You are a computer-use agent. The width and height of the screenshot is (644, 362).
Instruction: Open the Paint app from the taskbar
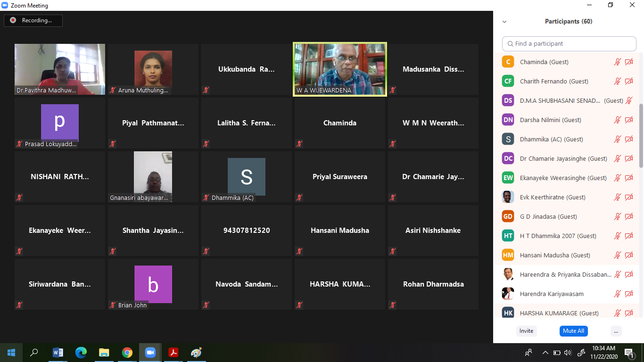click(x=196, y=352)
